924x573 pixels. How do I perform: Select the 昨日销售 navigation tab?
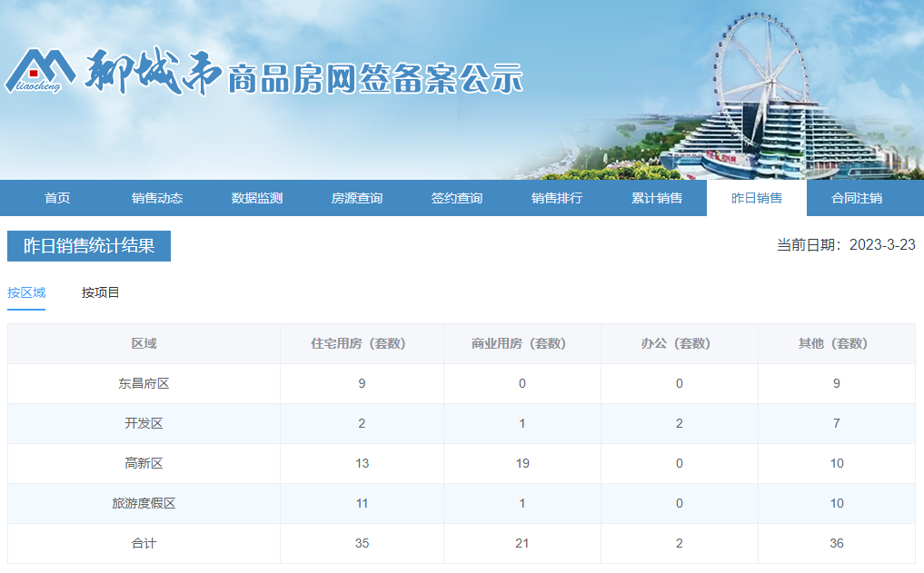coord(757,198)
